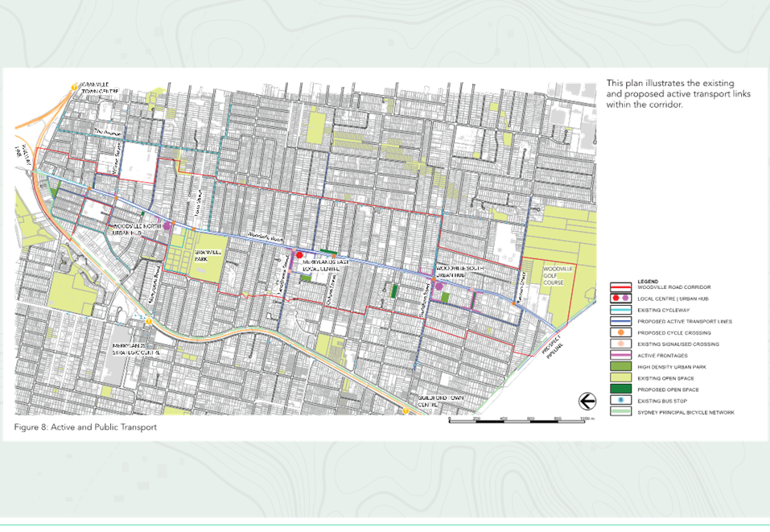This screenshot has width=770, height=532.
Task: Click the orange Proposed Cycle Crossing legend icon
Action: click(x=620, y=332)
